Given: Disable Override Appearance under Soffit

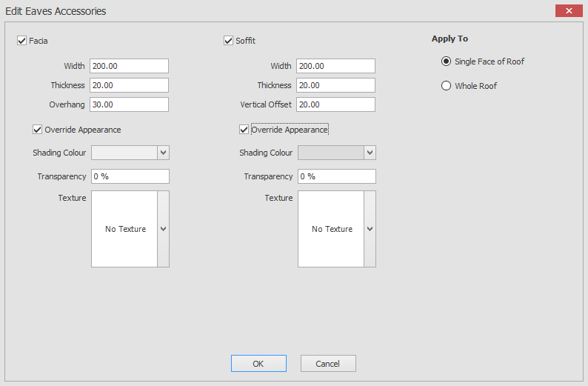Looking at the screenshot, I should (x=244, y=130).
